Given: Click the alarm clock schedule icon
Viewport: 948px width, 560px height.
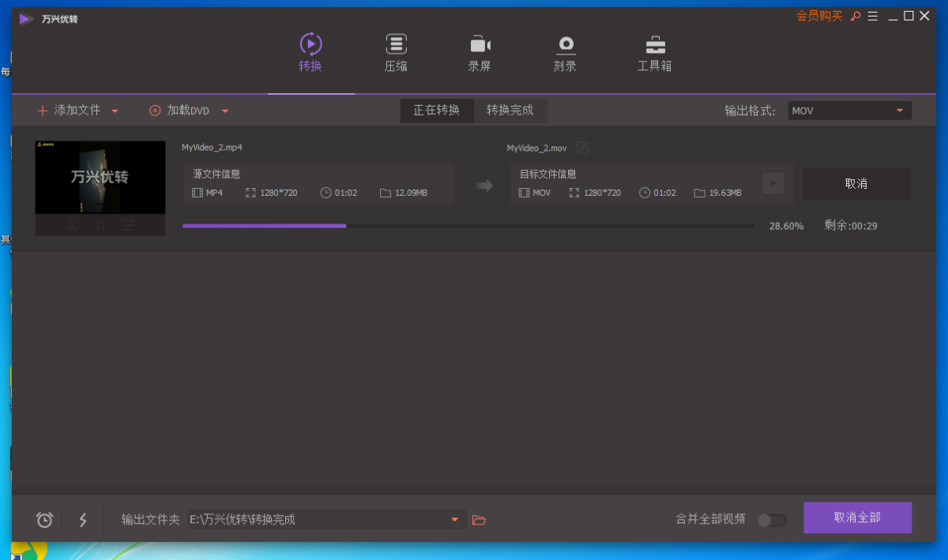Looking at the screenshot, I should coord(45,520).
